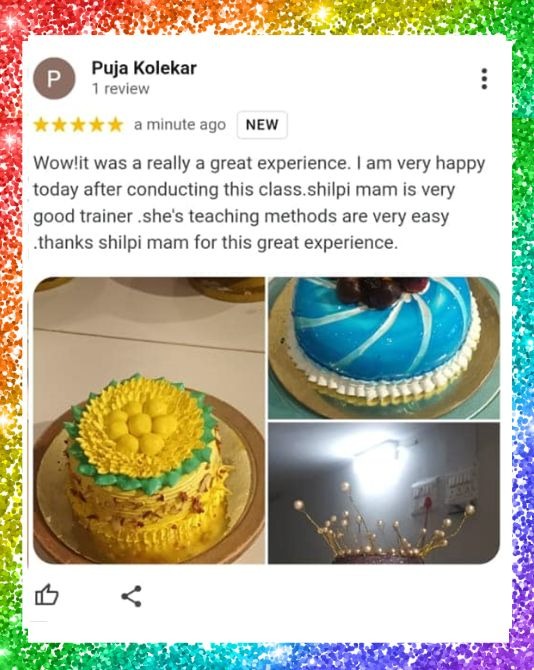Tap the share icon below photos
The image size is (534, 670).
pos(132,596)
